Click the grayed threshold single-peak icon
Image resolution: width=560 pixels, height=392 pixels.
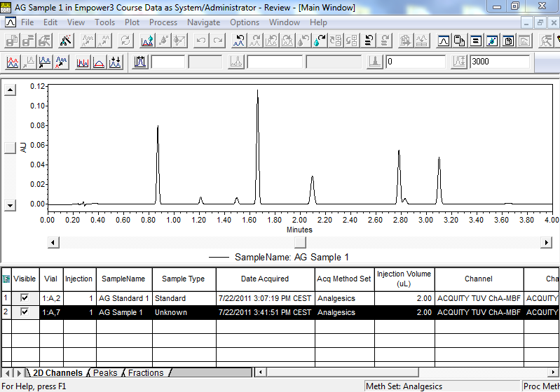(375, 62)
